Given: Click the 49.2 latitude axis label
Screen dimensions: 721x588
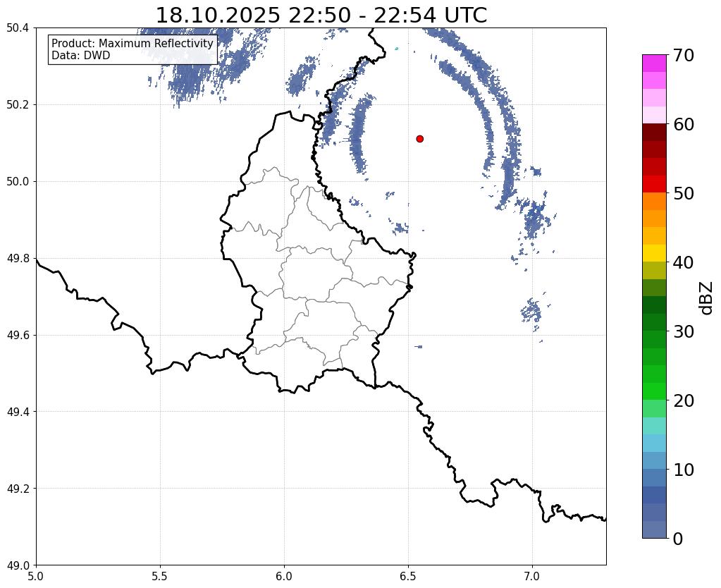Looking at the screenshot, I should point(18,489).
